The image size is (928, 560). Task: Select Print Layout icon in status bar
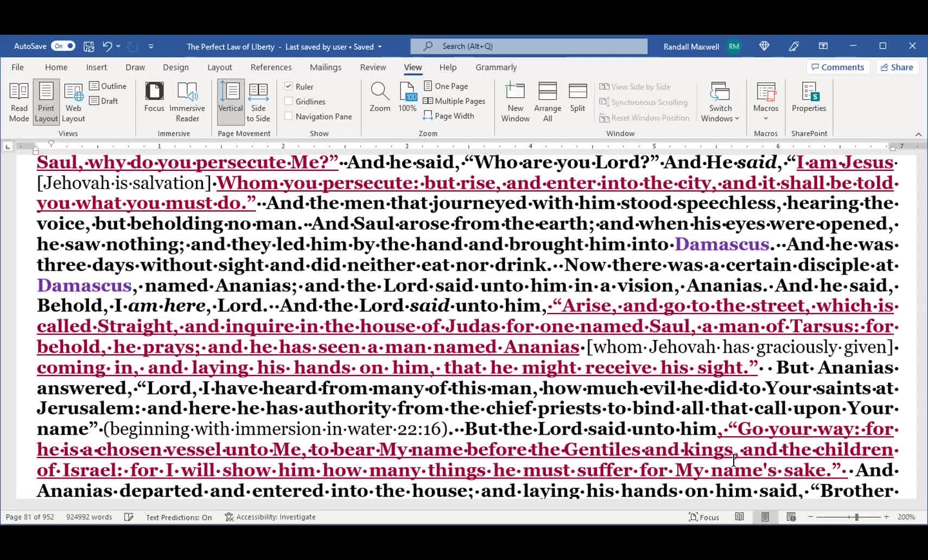tap(765, 517)
